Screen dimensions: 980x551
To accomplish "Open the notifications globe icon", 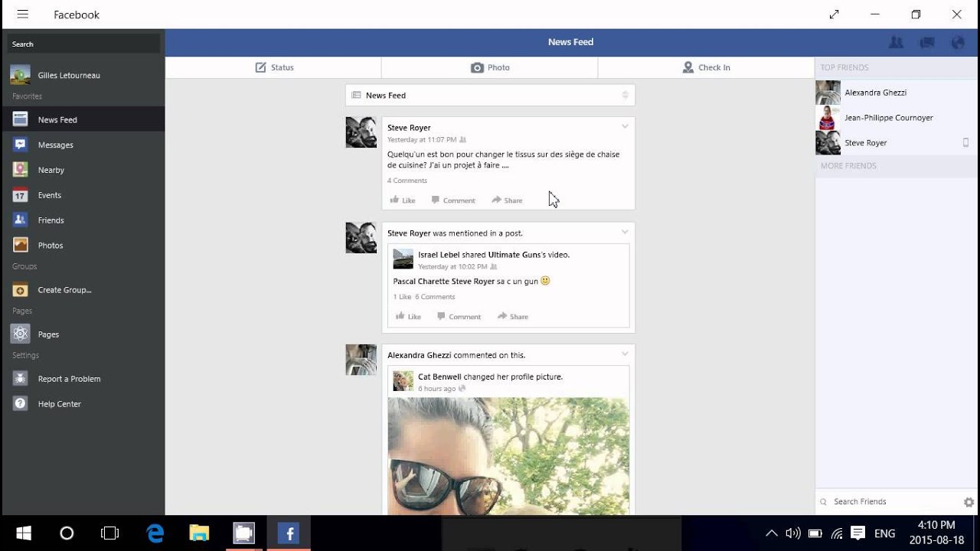I will (x=958, y=43).
